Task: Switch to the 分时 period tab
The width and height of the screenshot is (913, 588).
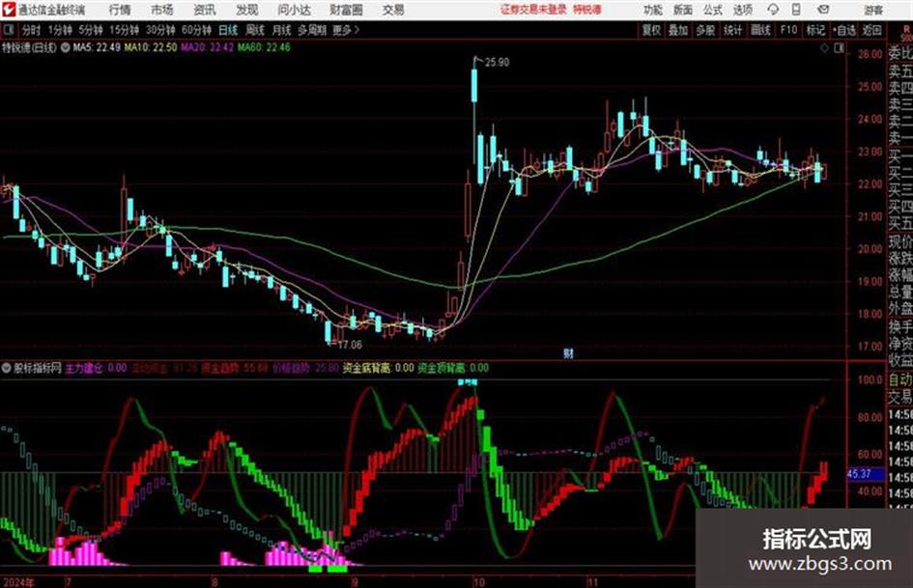Action: tap(32, 30)
